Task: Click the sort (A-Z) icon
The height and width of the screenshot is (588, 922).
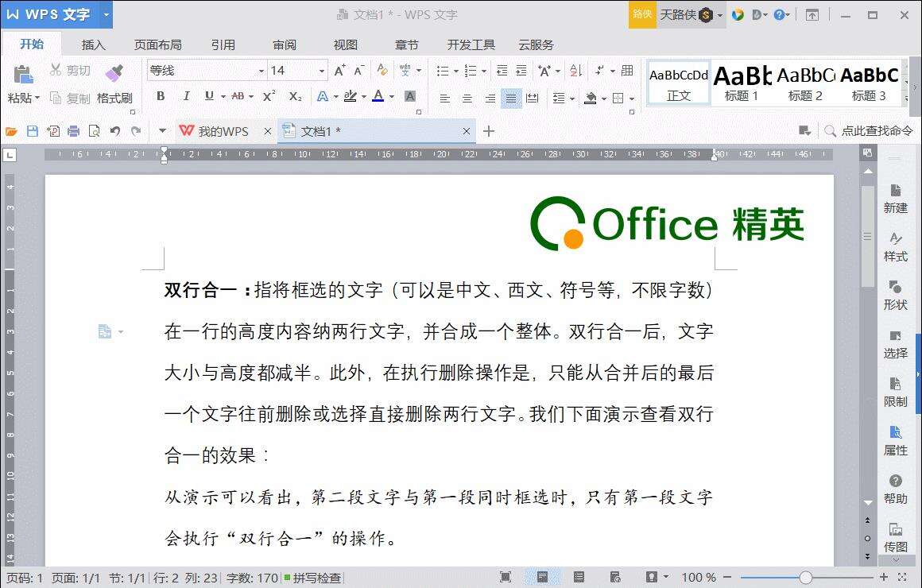Action: 576,72
